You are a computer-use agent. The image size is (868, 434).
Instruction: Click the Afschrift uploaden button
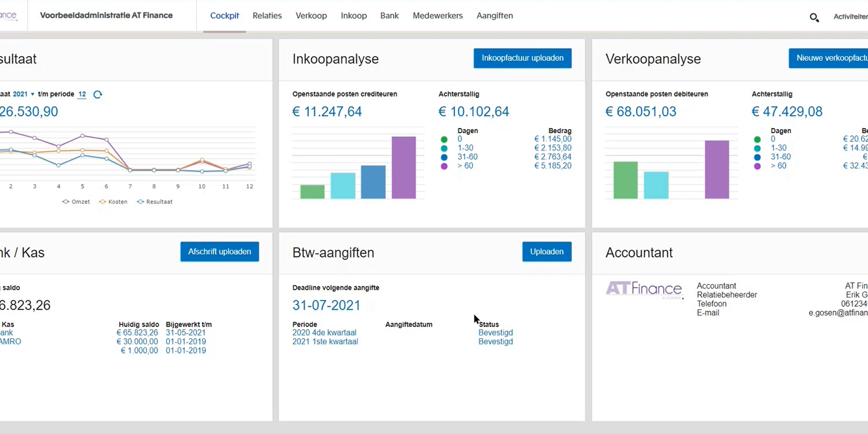pos(219,252)
